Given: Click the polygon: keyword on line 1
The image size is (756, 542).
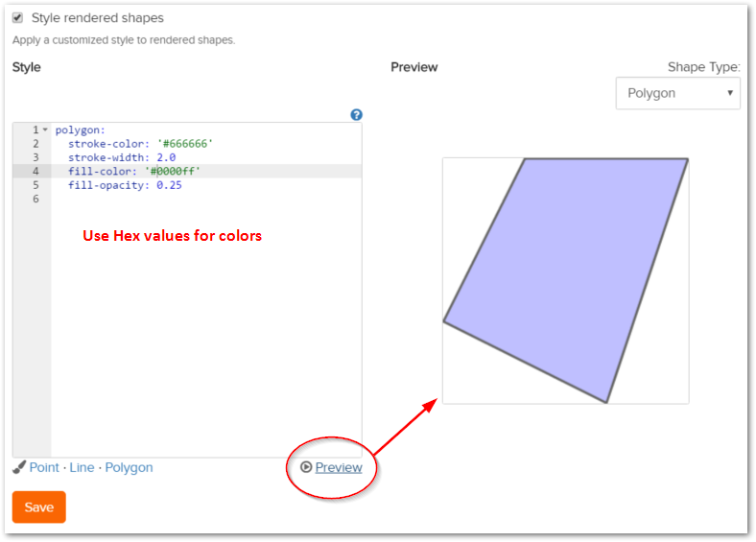Looking at the screenshot, I should [80, 130].
